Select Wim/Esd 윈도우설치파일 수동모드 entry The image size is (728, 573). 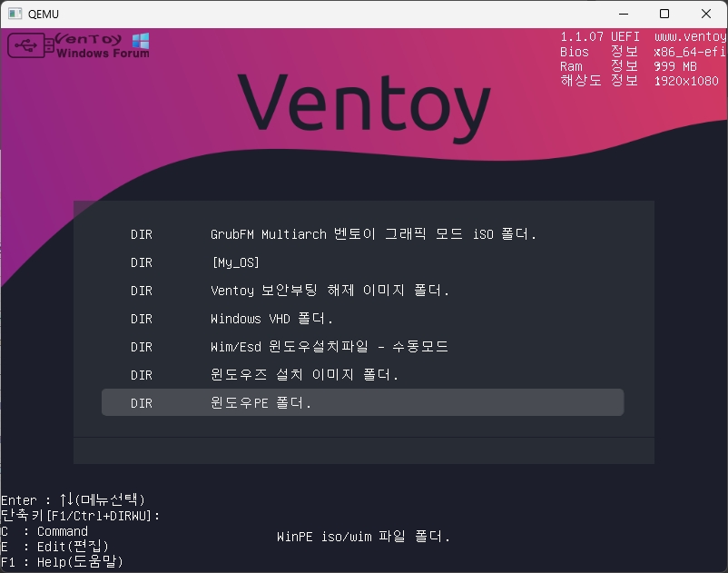[362, 347]
